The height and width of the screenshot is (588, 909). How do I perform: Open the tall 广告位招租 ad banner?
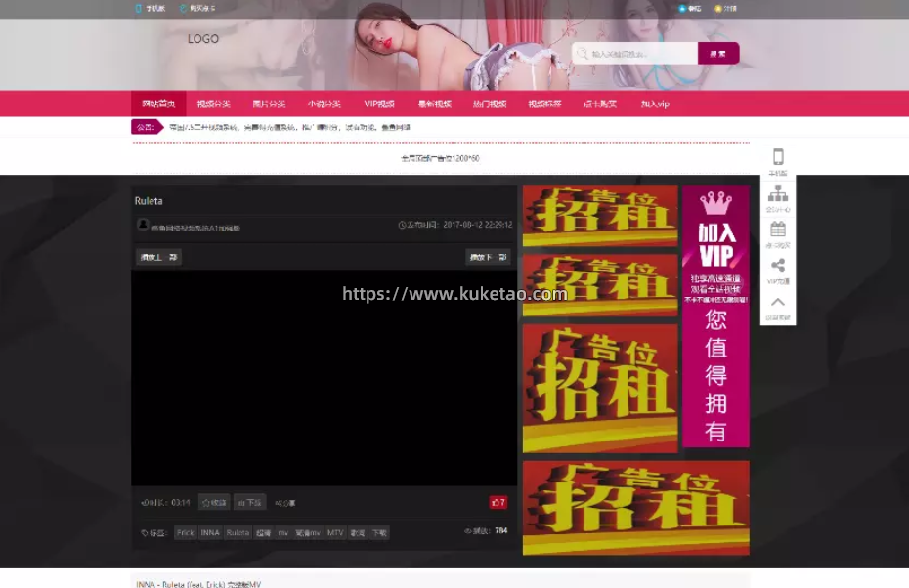(x=600, y=389)
